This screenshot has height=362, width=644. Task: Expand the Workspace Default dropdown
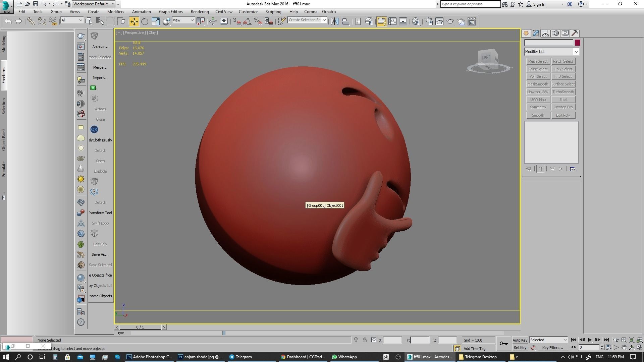94,4
